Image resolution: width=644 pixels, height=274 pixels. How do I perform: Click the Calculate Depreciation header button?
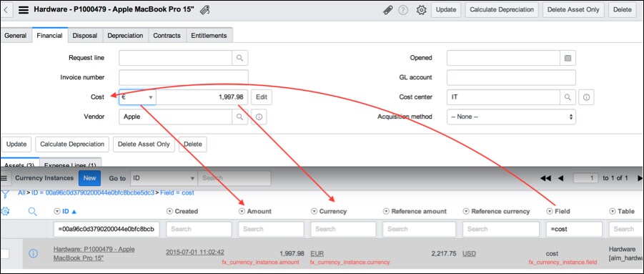[502, 10]
